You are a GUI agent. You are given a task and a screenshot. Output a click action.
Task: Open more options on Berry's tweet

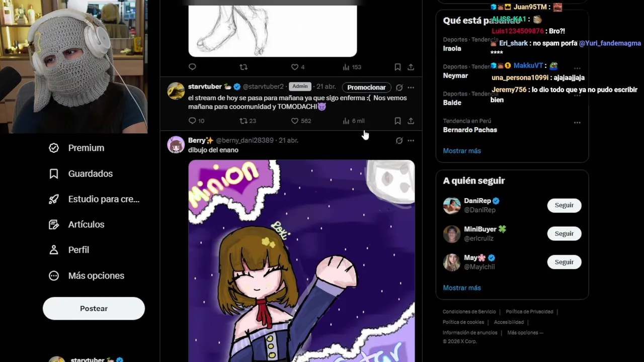[x=411, y=141]
